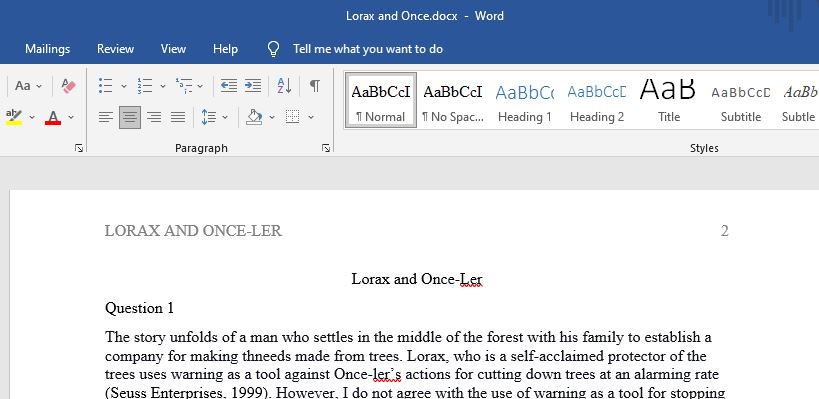The height and width of the screenshot is (399, 819).
Task: Switch to the Review tab
Action: 115,49
